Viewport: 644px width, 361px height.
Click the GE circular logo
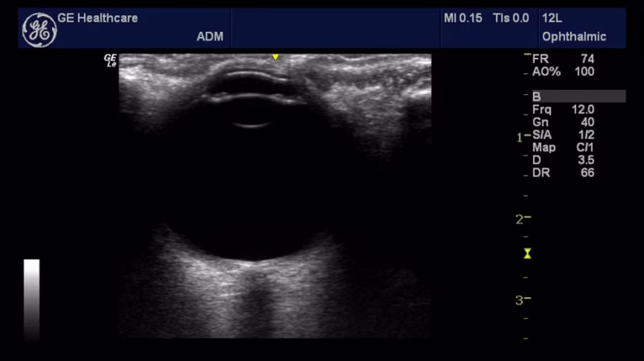click(x=39, y=29)
